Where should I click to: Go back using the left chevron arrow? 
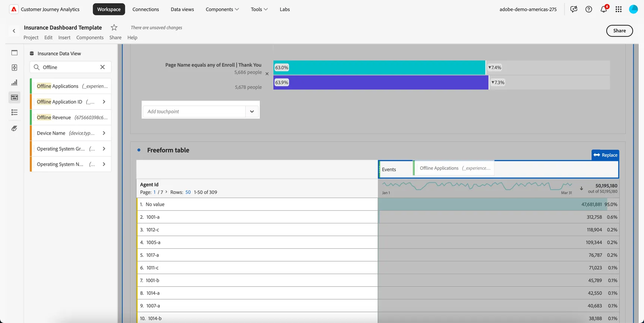[x=14, y=31]
